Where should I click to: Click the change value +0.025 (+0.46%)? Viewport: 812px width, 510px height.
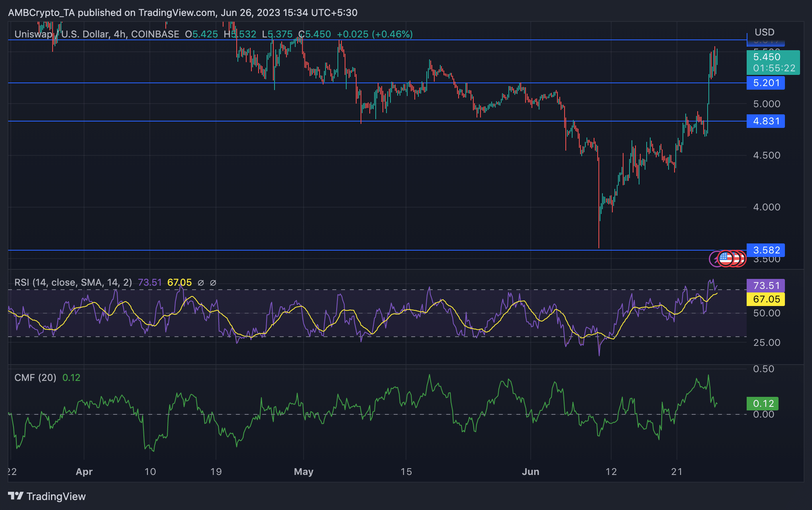375,34
